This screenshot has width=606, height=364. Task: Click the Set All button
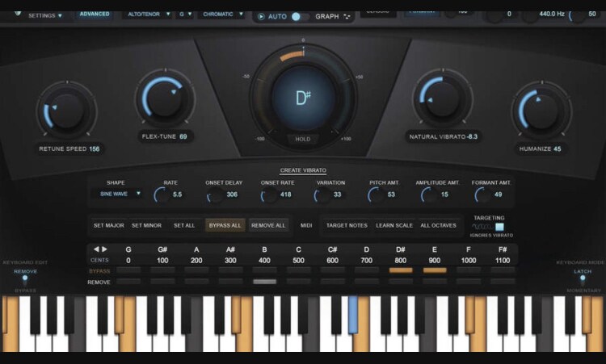[184, 225]
